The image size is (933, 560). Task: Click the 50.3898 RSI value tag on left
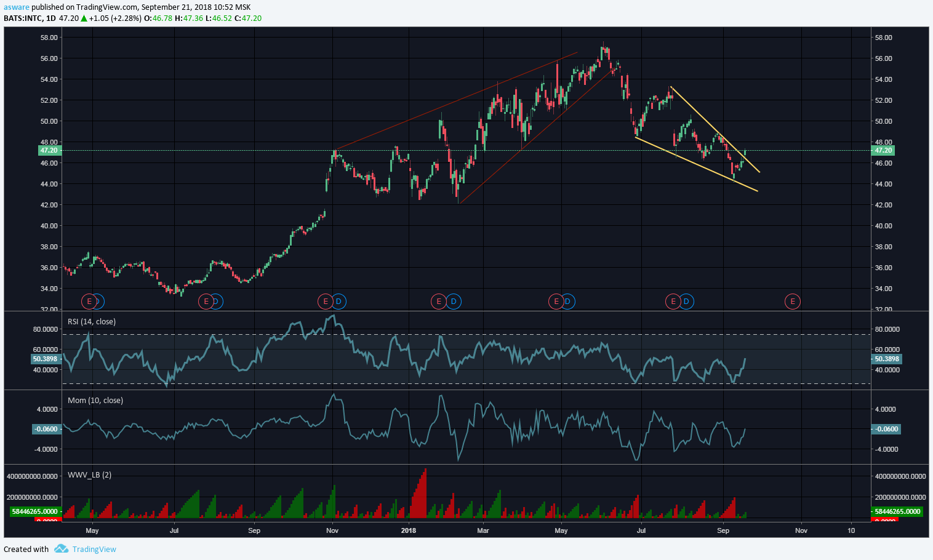(x=46, y=359)
